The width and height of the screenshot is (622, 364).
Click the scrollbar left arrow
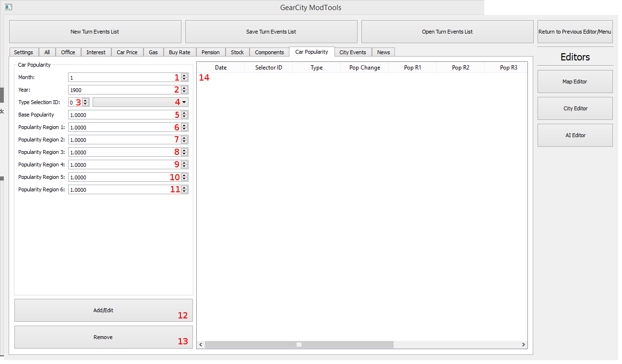click(x=201, y=344)
